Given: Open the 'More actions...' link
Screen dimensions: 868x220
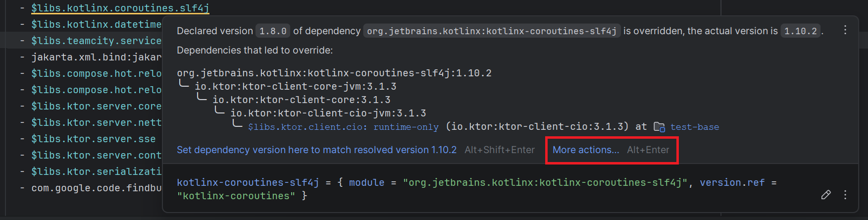Looking at the screenshot, I should (x=586, y=150).
